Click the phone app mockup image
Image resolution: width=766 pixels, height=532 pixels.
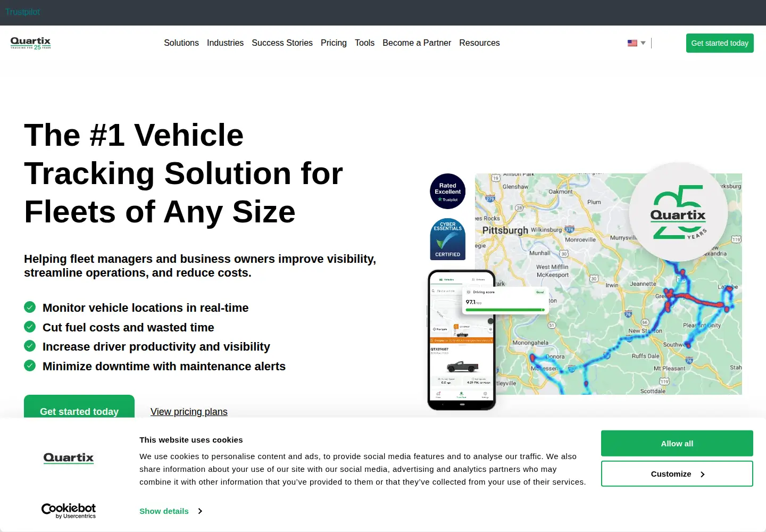[x=462, y=340]
